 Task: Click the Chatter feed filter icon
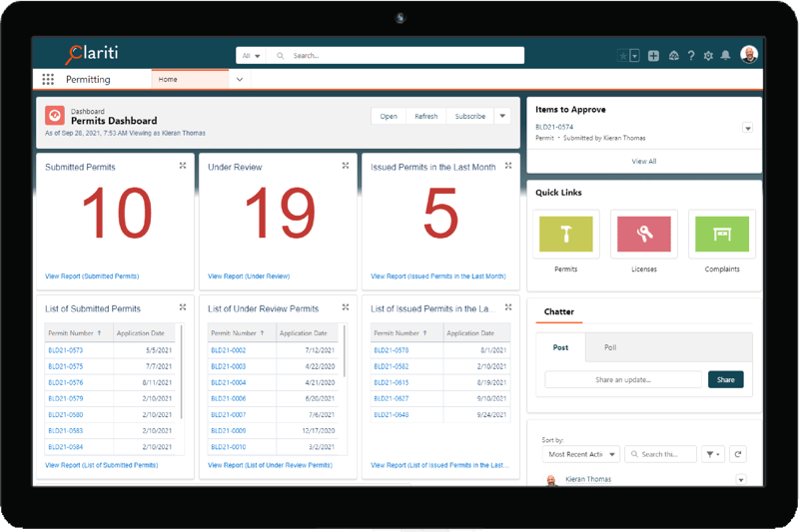(712, 454)
